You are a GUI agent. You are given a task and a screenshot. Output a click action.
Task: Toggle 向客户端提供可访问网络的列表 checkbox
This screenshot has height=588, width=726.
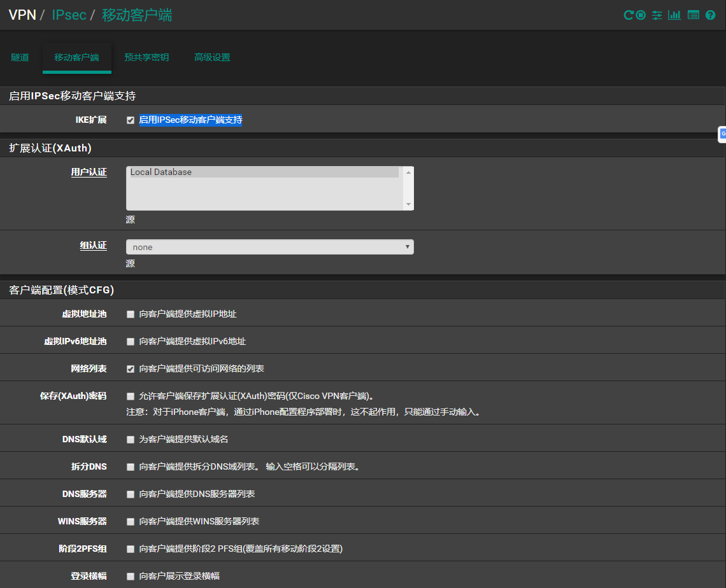[x=131, y=369]
